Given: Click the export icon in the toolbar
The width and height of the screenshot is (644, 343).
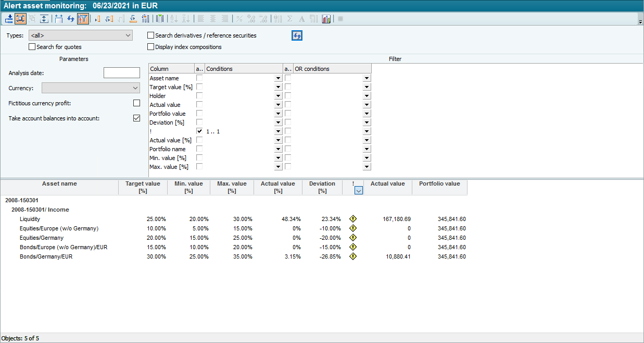Looking at the screenshot, I should coord(9,19).
